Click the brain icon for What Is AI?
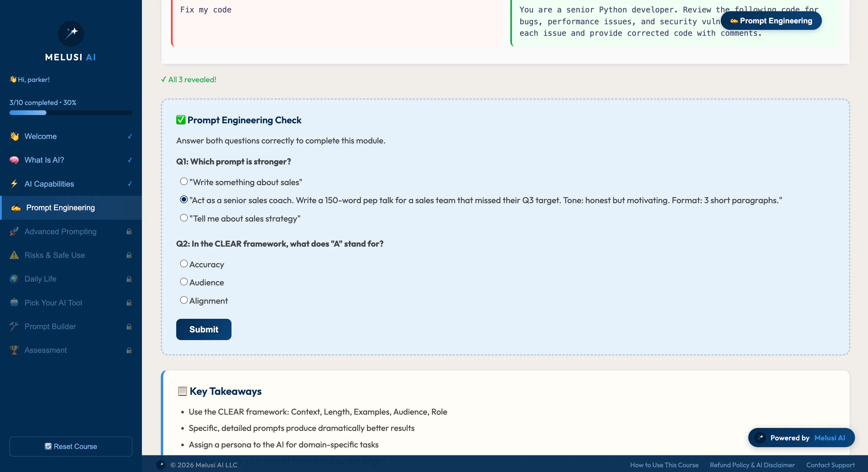This screenshot has height=472, width=868. click(x=14, y=160)
